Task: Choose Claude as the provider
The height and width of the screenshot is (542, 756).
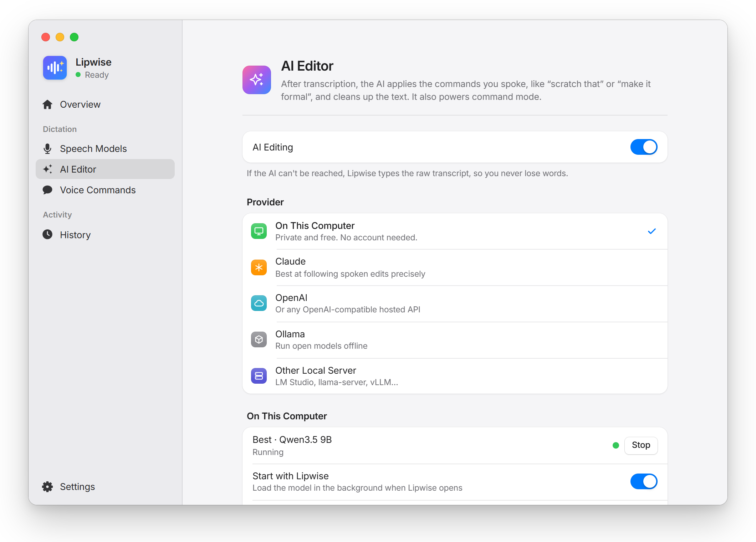Action: coord(455,267)
